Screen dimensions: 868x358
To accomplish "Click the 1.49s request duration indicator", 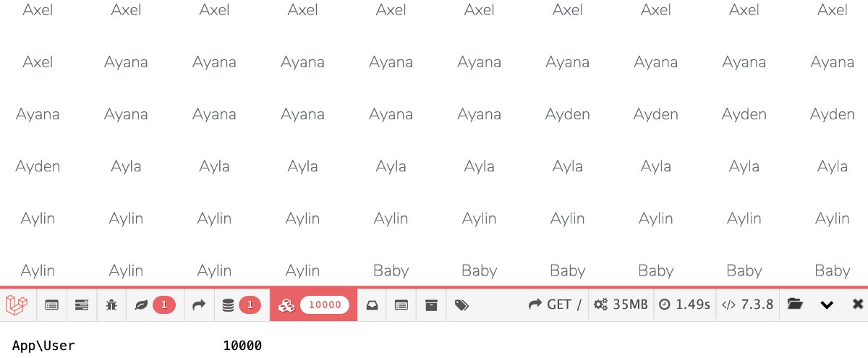I will pyautogui.click(x=684, y=305).
